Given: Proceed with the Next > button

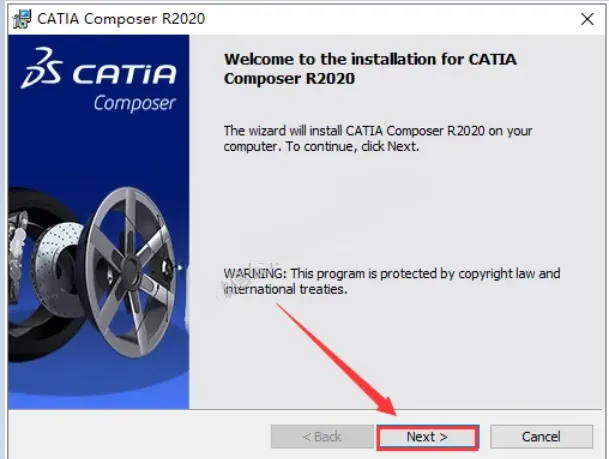Looking at the screenshot, I should point(427,437).
